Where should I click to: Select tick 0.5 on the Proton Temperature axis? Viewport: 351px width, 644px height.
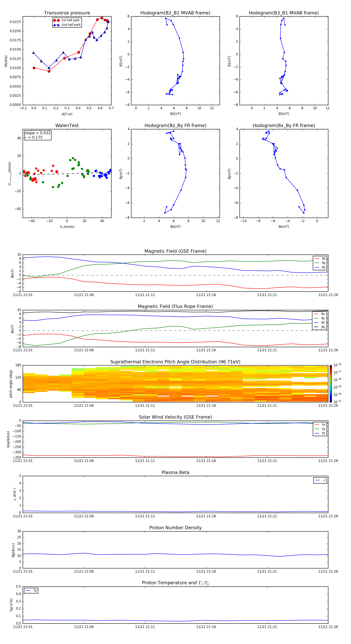[19, 586]
